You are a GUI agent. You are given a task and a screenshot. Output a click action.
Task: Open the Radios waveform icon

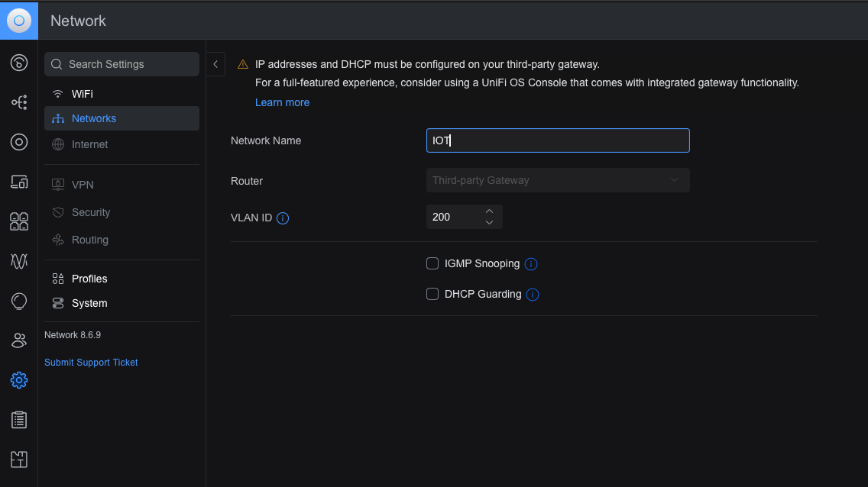coord(19,261)
